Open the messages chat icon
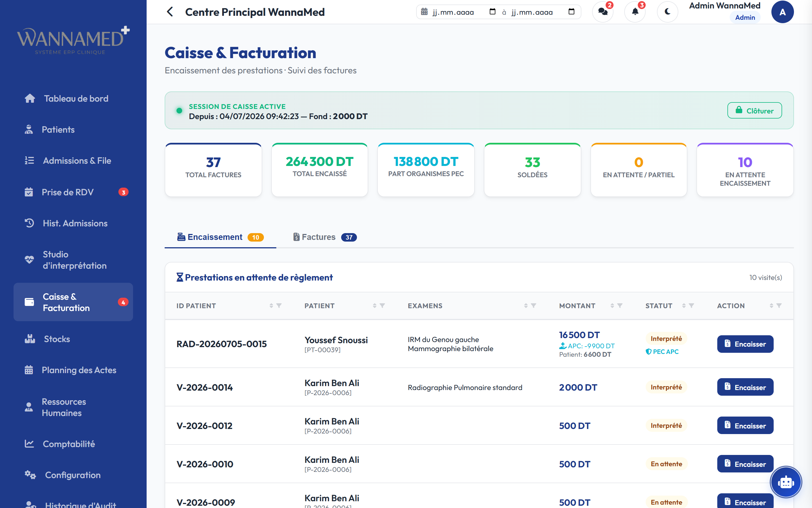812x508 pixels. (603, 12)
